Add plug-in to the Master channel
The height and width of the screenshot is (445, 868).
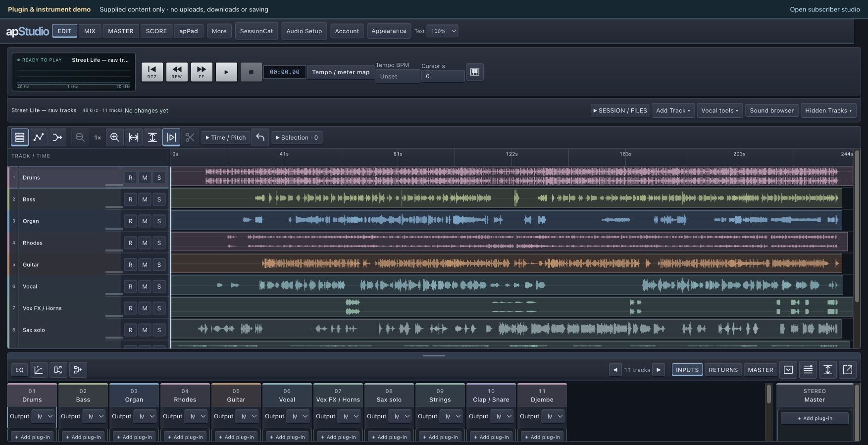[x=815, y=418]
